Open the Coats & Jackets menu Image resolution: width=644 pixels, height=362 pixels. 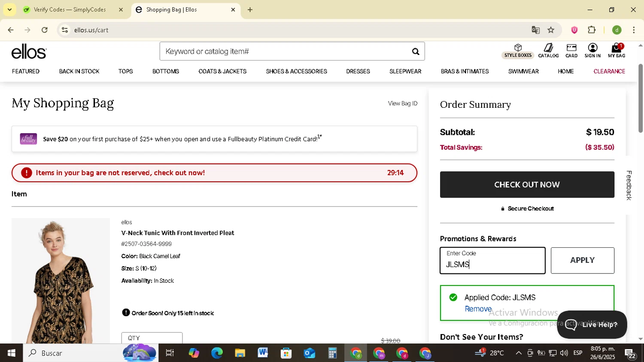coord(222,71)
